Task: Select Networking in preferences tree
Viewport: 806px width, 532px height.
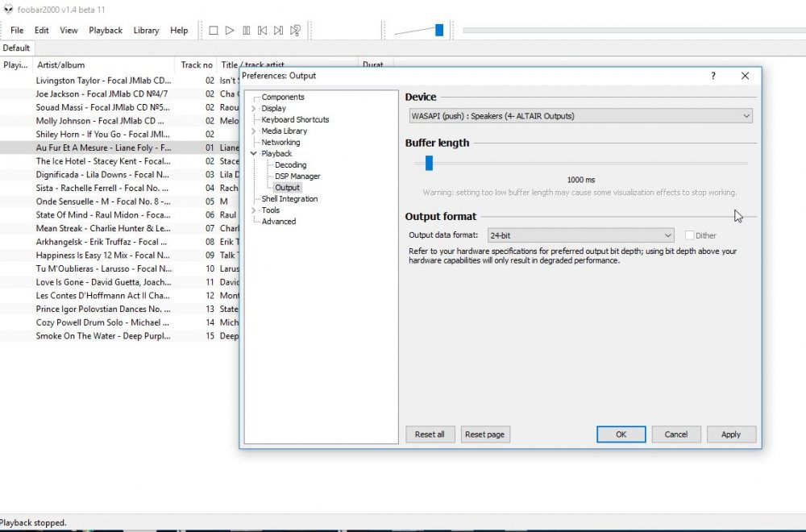Action: [x=280, y=143]
